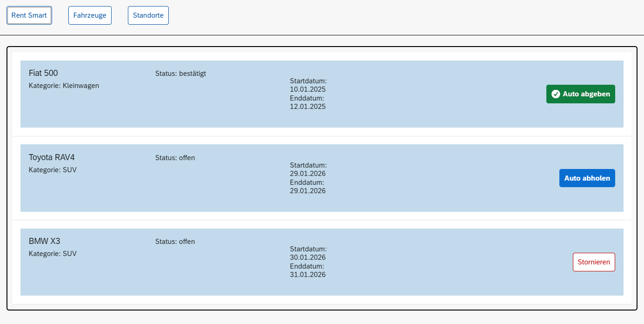Open the Rent Smart home page
This screenshot has height=324, width=644.
[29, 15]
